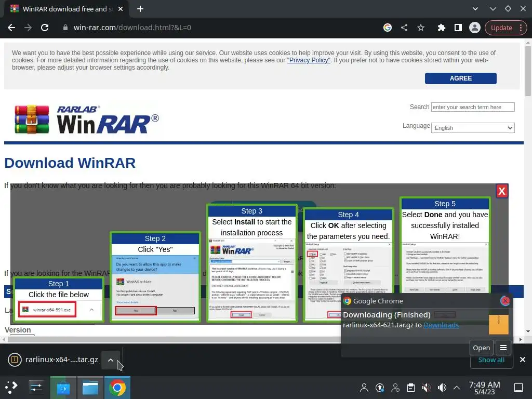
Task: Open the clipboard tray icon
Action: 410,388
